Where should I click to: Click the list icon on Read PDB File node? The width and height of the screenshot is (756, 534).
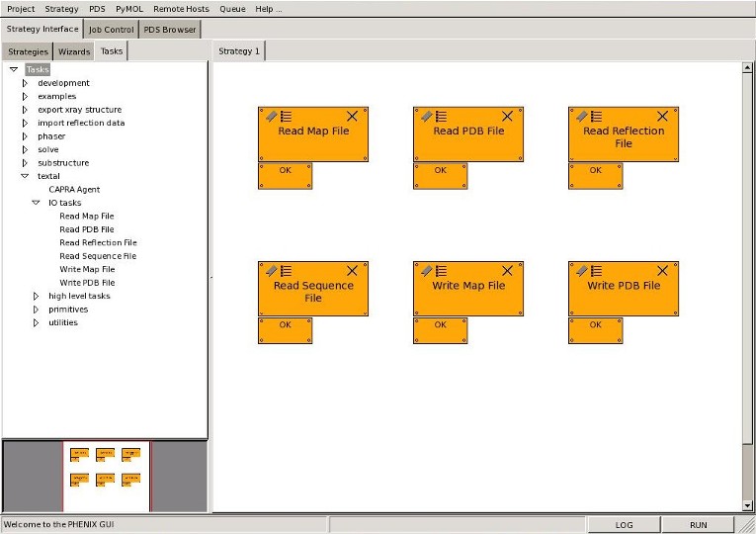tap(441, 116)
